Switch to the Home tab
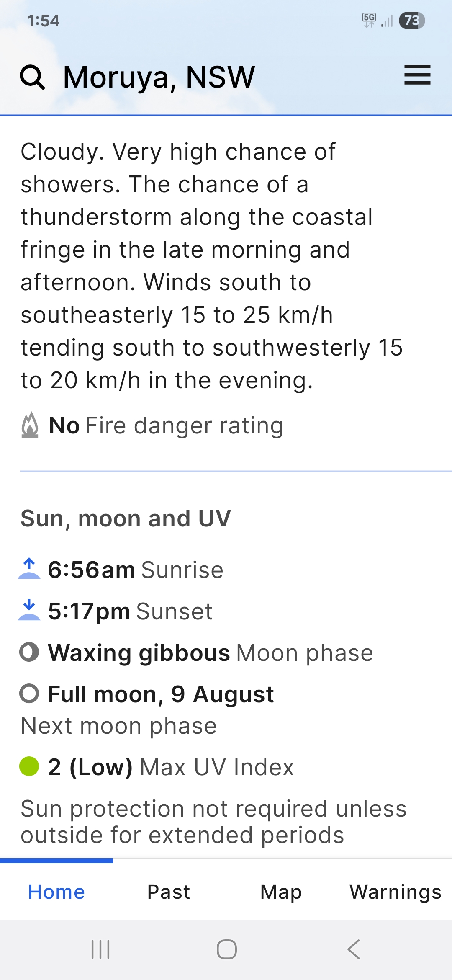 click(x=56, y=892)
